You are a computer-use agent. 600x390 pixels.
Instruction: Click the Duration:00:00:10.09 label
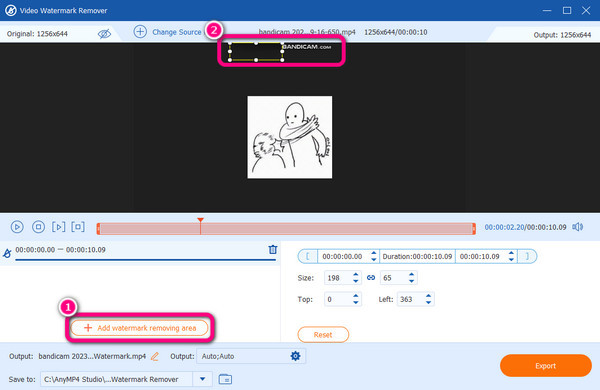pyautogui.click(x=417, y=256)
